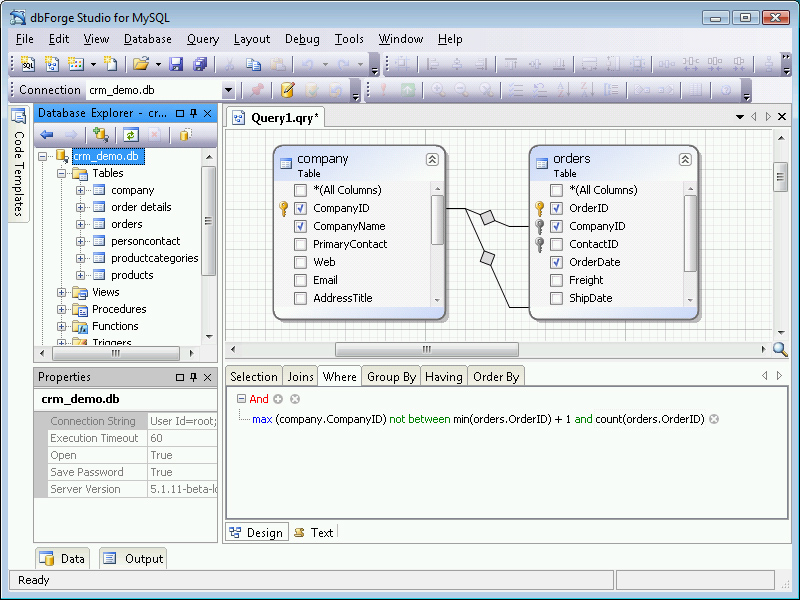
Task: Click the company table column list scrollbar
Action: (x=437, y=220)
